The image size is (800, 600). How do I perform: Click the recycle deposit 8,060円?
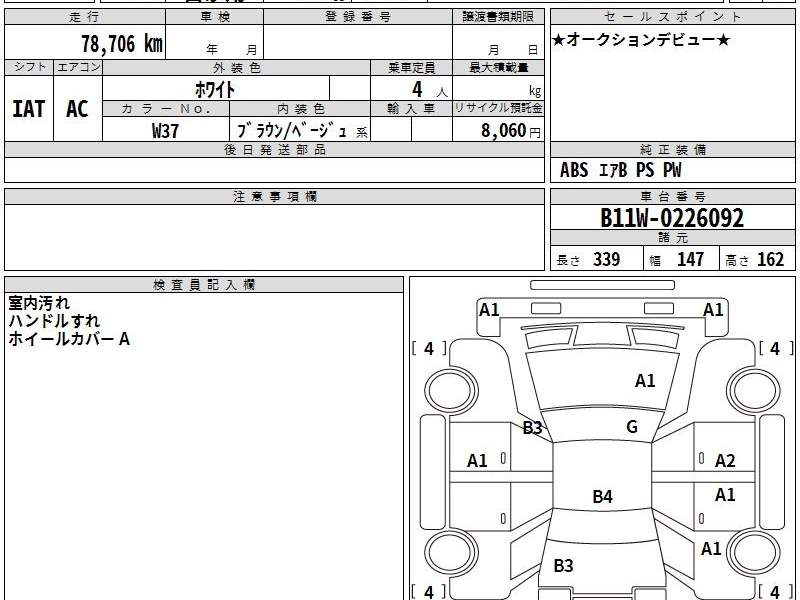[511, 131]
